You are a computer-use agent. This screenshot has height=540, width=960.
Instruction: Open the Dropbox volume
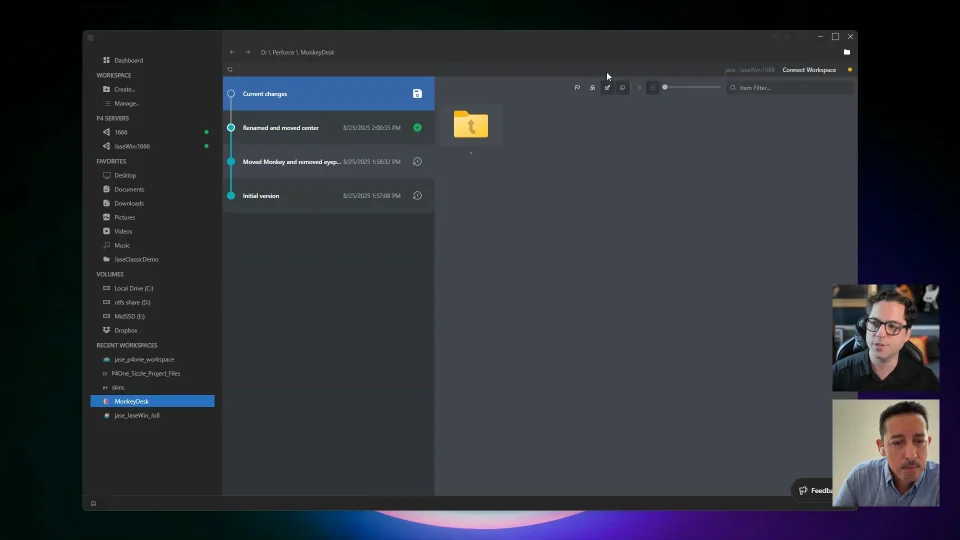(x=125, y=330)
